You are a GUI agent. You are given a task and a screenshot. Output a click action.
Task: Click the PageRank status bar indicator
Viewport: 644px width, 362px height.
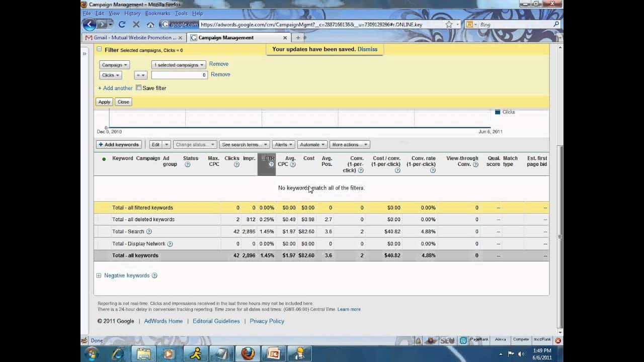479,340
